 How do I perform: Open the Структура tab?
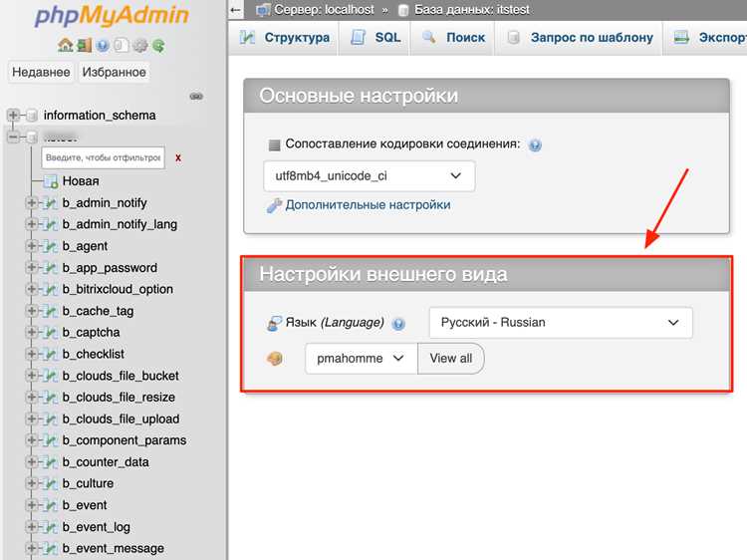point(285,37)
